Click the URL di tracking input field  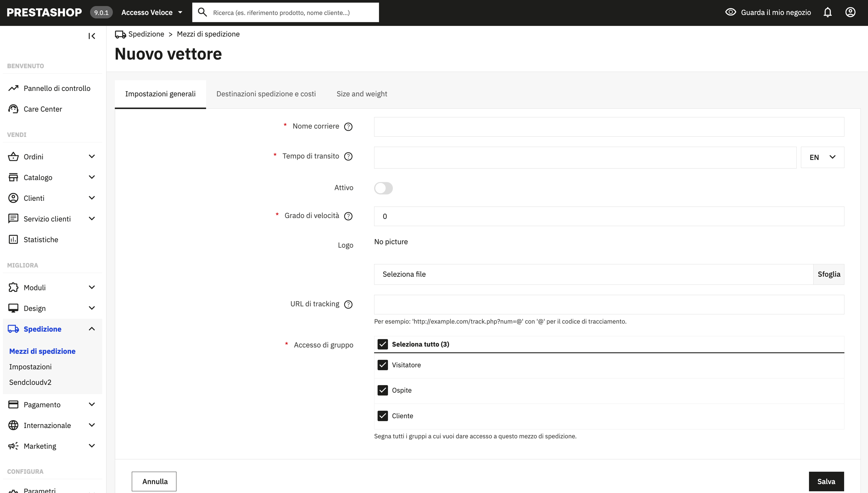pos(609,305)
